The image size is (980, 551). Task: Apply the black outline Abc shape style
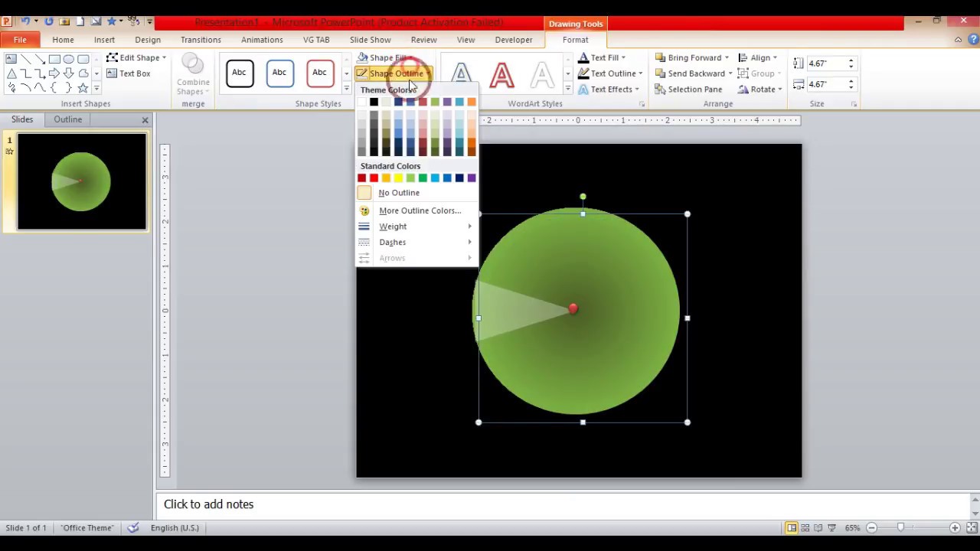[239, 73]
